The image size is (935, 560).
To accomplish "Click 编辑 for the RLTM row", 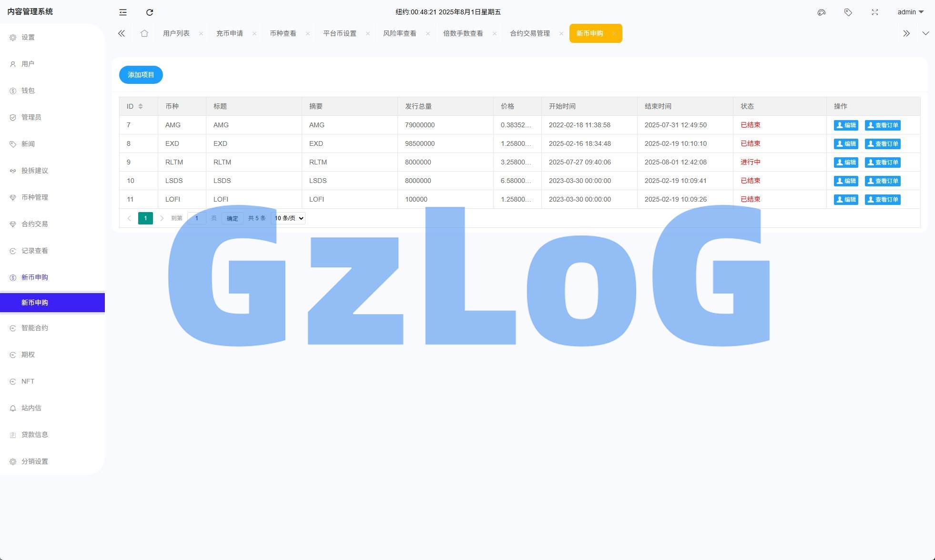I will pyautogui.click(x=845, y=163).
